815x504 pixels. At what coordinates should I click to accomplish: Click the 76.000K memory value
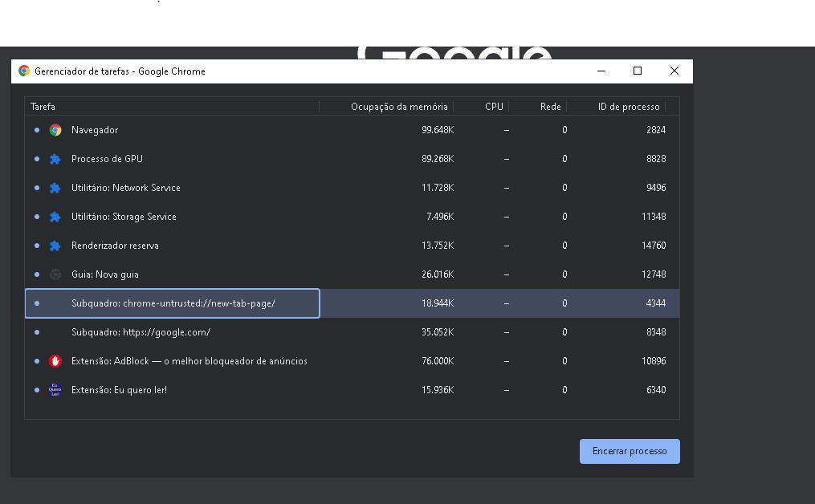[438, 361]
